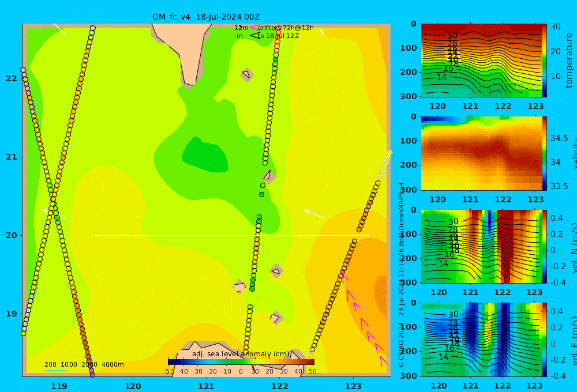The width and height of the screenshot is (577, 392).
Task: Click the 0.4 tick on the vel. N colorbar
Action: (556, 218)
